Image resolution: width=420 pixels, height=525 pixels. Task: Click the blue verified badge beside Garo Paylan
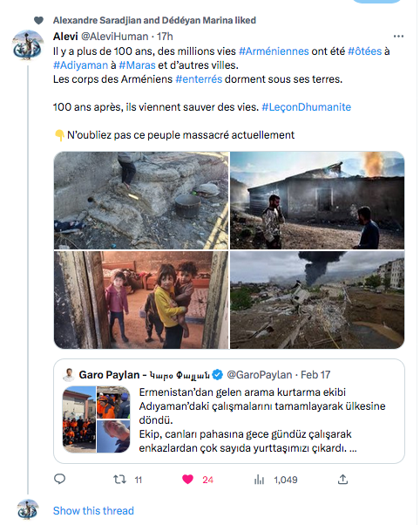(x=218, y=375)
